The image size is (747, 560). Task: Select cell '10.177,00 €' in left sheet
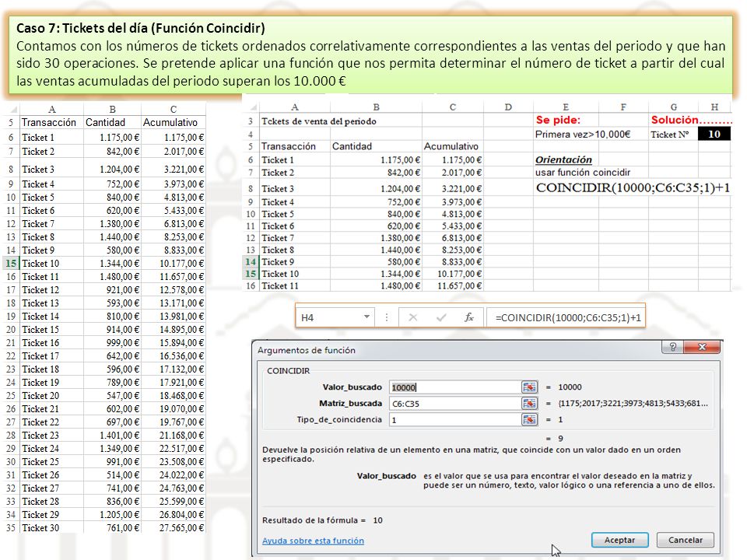point(174,264)
